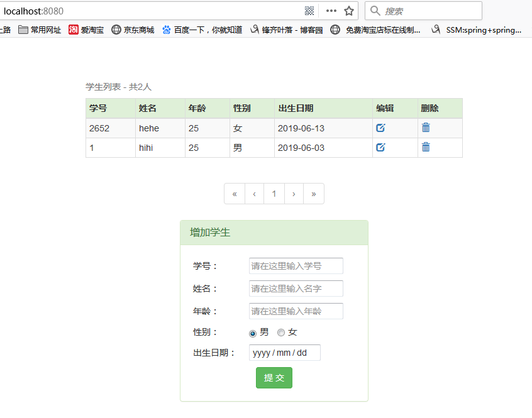Click the QR code icon in address bar
This screenshot has width=532, height=418.
click(x=309, y=11)
